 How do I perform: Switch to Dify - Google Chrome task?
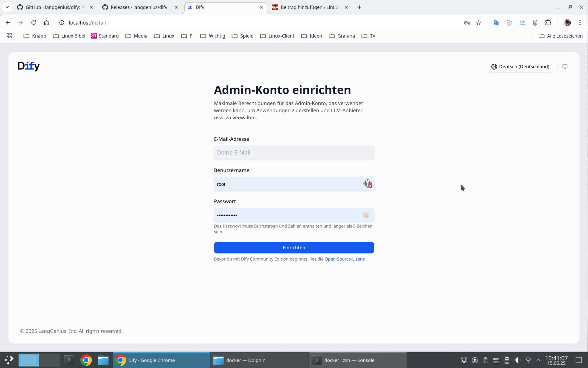coord(161,360)
